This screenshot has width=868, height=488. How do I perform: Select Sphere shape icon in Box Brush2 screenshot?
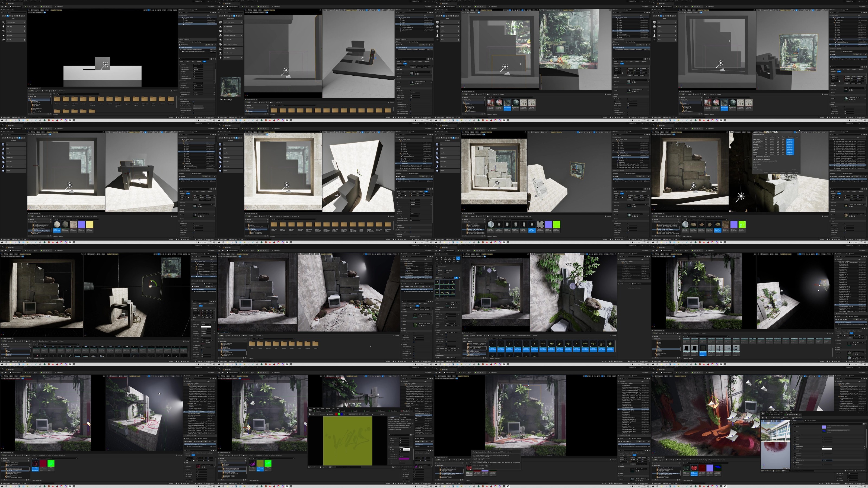tap(220, 171)
